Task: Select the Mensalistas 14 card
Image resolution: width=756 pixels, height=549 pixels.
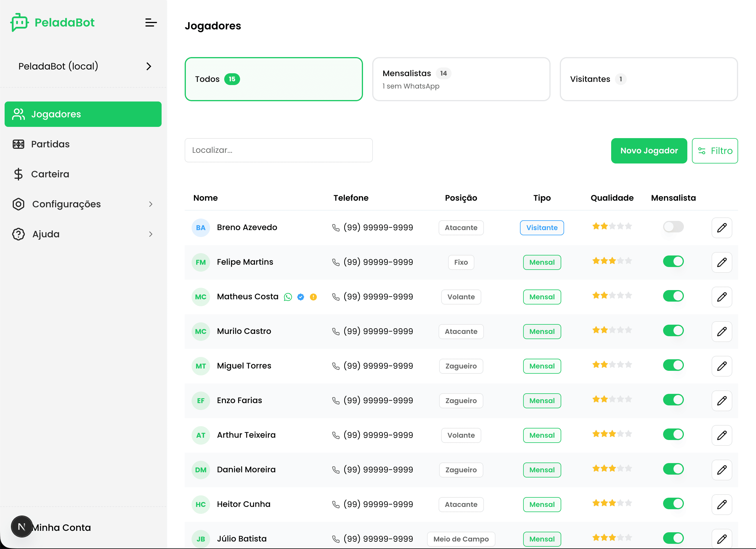Action: point(461,79)
